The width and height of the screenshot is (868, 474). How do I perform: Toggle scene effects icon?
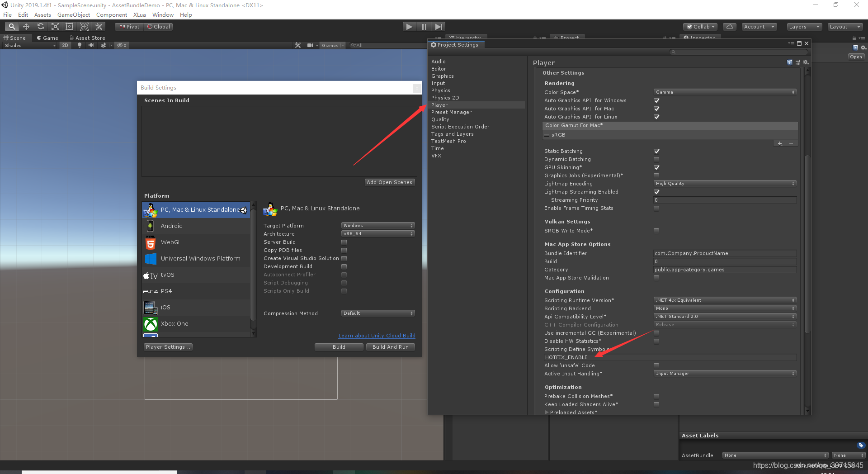[104, 45]
